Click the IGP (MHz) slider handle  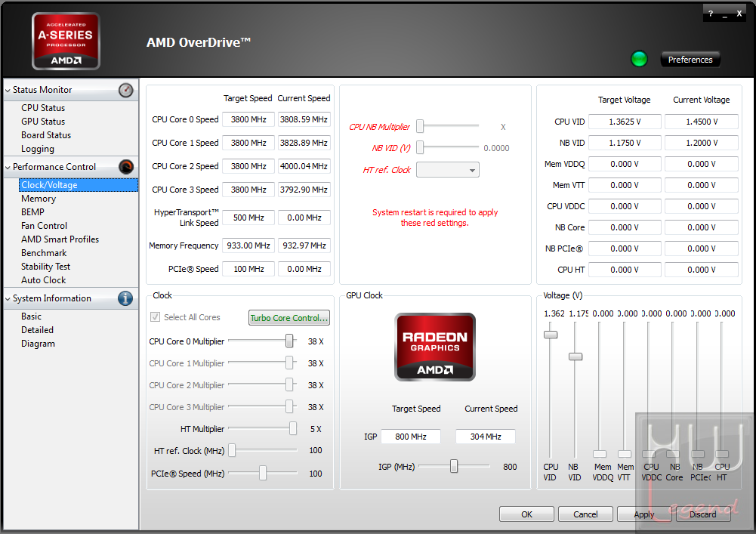tap(454, 466)
